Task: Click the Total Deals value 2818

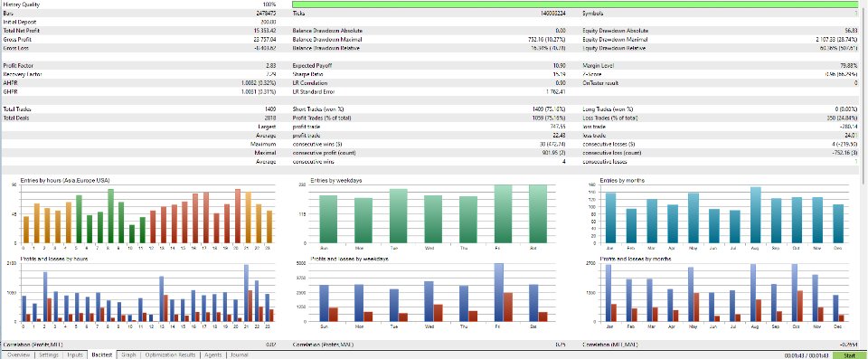Action: click(270, 118)
